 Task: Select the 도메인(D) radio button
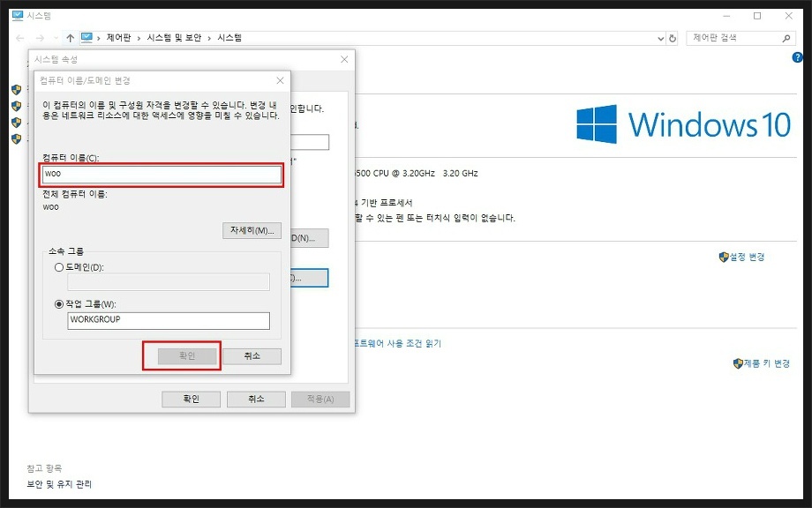(x=59, y=267)
